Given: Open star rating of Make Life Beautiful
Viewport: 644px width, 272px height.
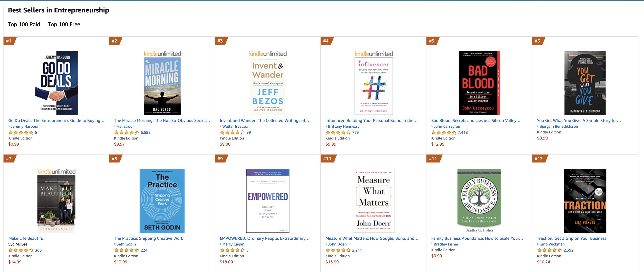Looking at the screenshot, I should click(x=21, y=250).
